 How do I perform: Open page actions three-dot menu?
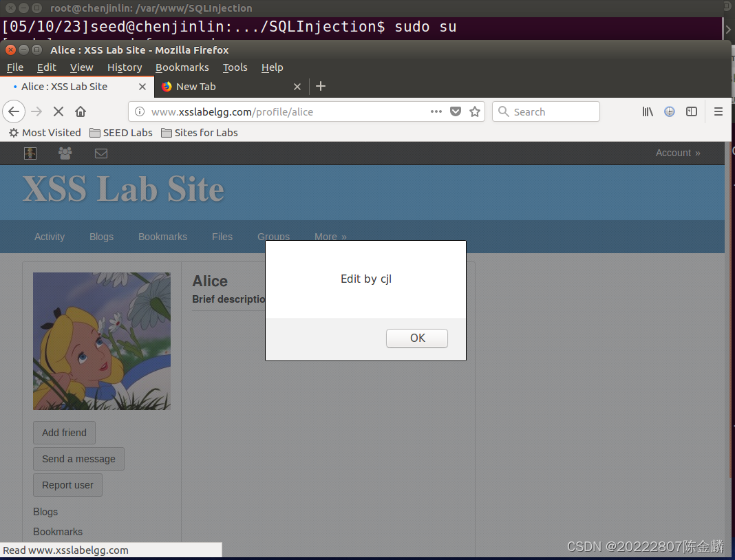436,111
